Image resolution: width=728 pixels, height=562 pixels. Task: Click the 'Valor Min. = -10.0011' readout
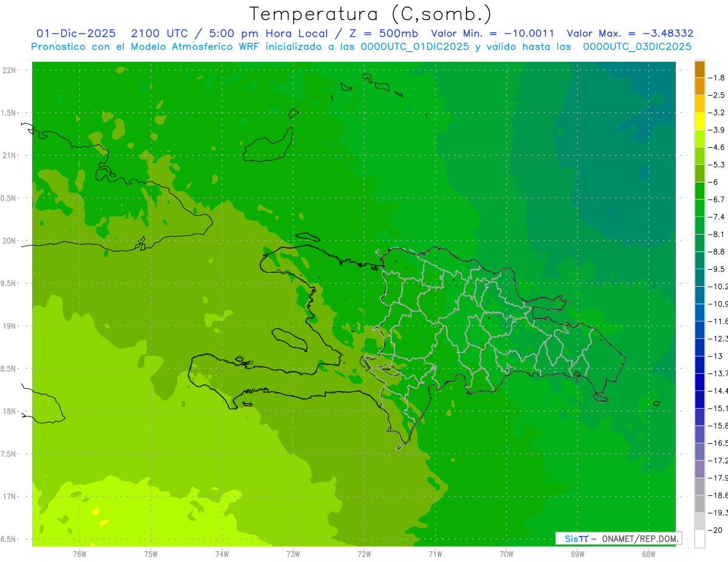coord(492,33)
